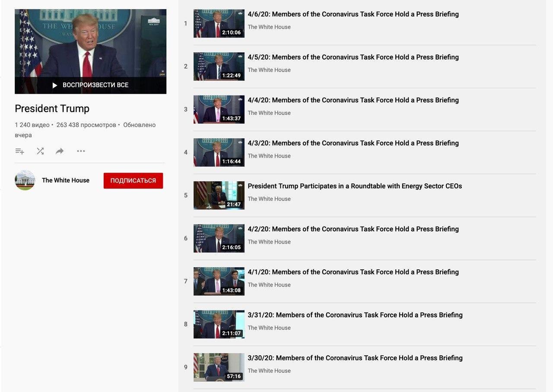Click The White House under the 4/3/20 video
Viewport: 553px width, 392px height.
(x=269, y=156)
